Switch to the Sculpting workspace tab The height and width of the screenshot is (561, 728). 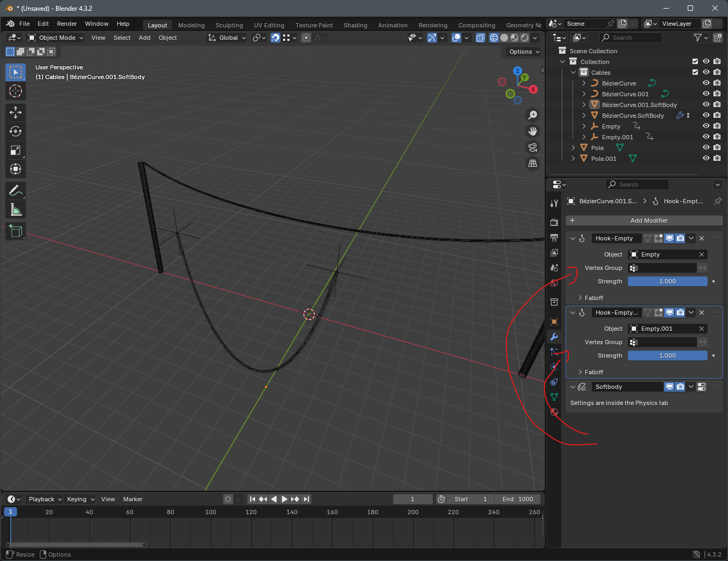click(229, 25)
